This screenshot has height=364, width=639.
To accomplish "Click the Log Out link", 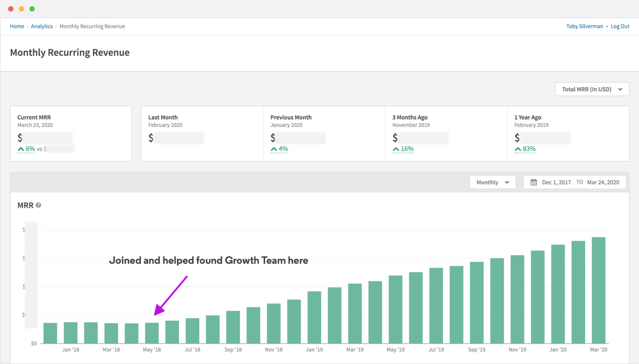I will click(620, 26).
